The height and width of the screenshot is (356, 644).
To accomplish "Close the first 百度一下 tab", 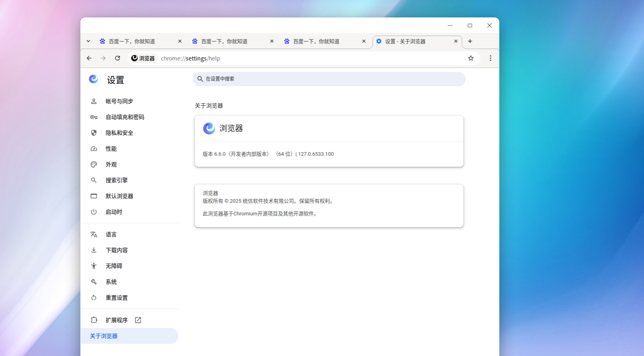I will pos(180,41).
